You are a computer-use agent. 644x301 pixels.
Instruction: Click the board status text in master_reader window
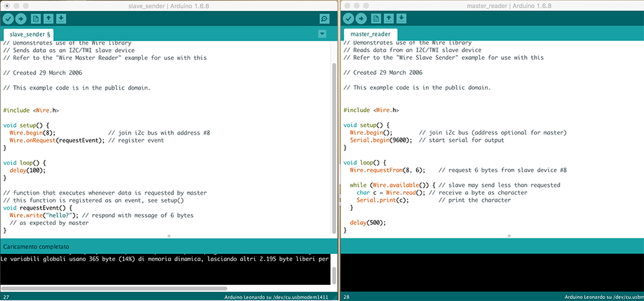tap(604, 297)
